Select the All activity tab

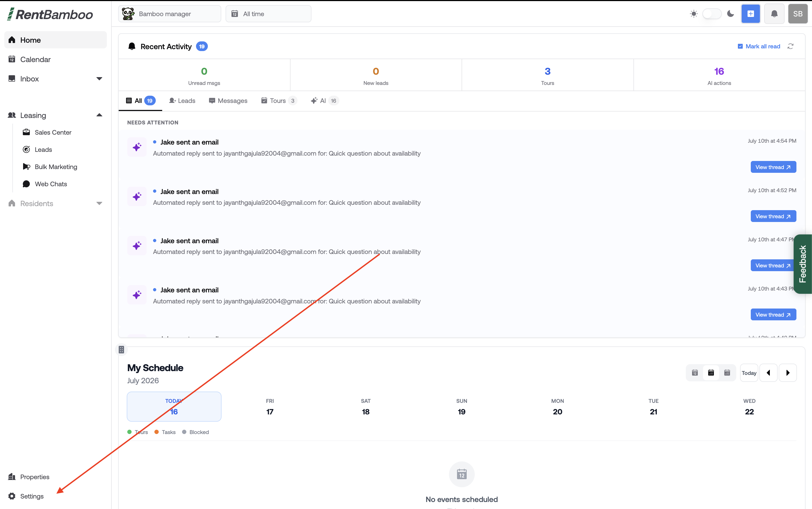(140, 101)
